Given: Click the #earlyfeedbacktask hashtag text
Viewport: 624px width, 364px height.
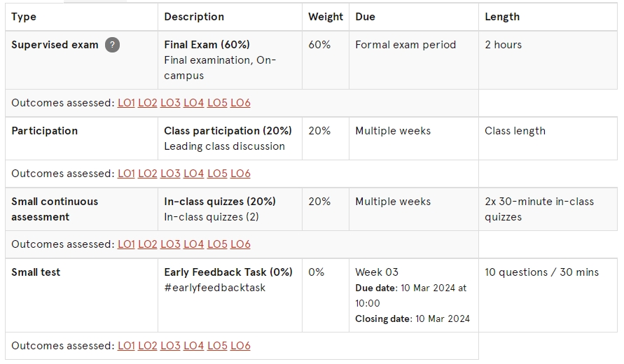Looking at the screenshot, I should tap(215, 288).
